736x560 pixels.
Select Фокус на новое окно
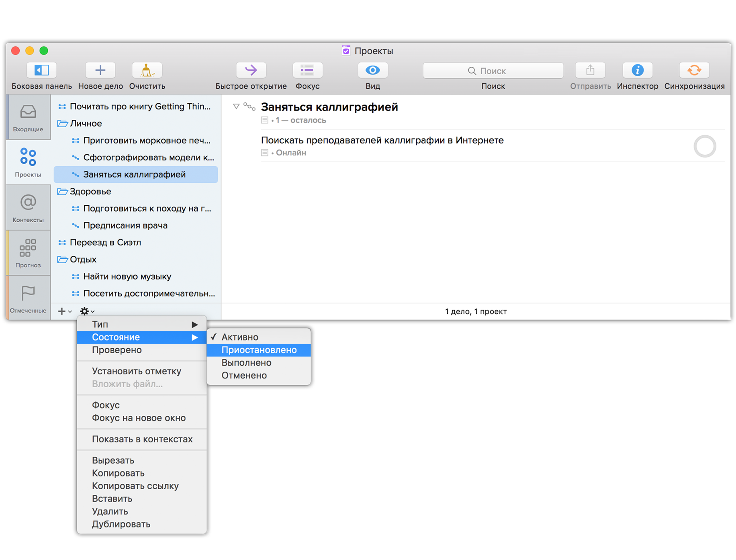[142, 418]
